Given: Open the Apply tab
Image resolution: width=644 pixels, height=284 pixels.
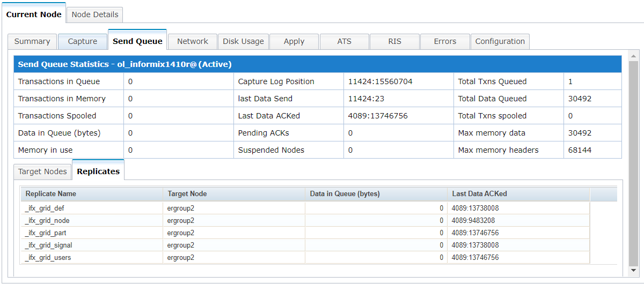Looking at the screenshot, I should (x=294, y=41).
